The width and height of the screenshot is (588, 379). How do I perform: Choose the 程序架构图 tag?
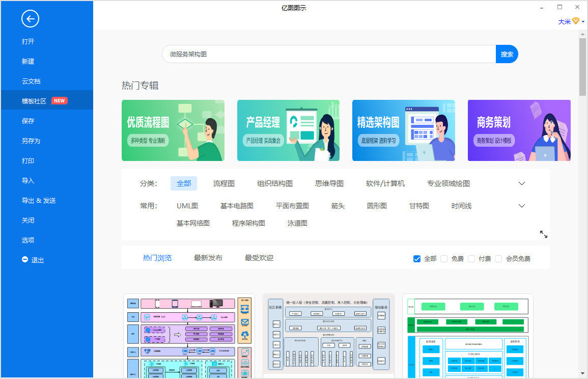tap(248, 223)
